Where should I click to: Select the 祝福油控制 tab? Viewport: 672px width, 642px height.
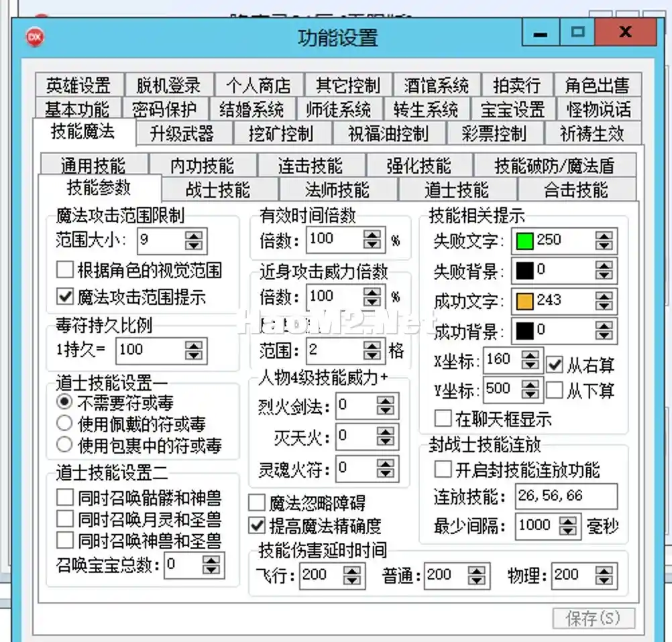coord(389,133)
